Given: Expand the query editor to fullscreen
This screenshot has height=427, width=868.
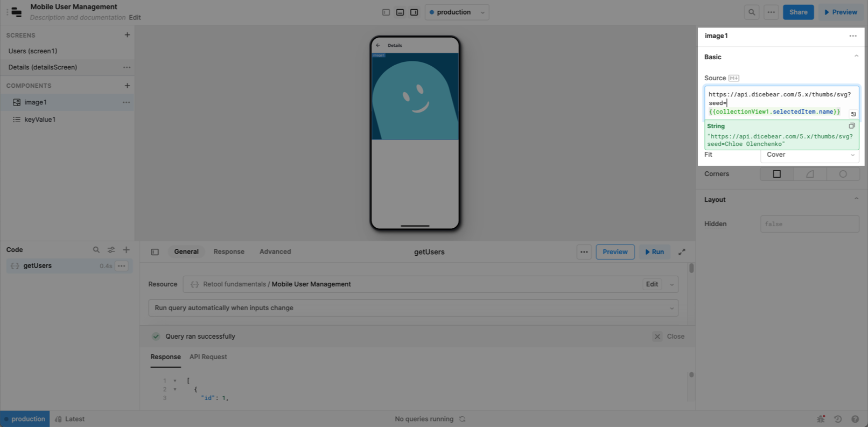Looking at the screenshot, I should pos(682,252).
